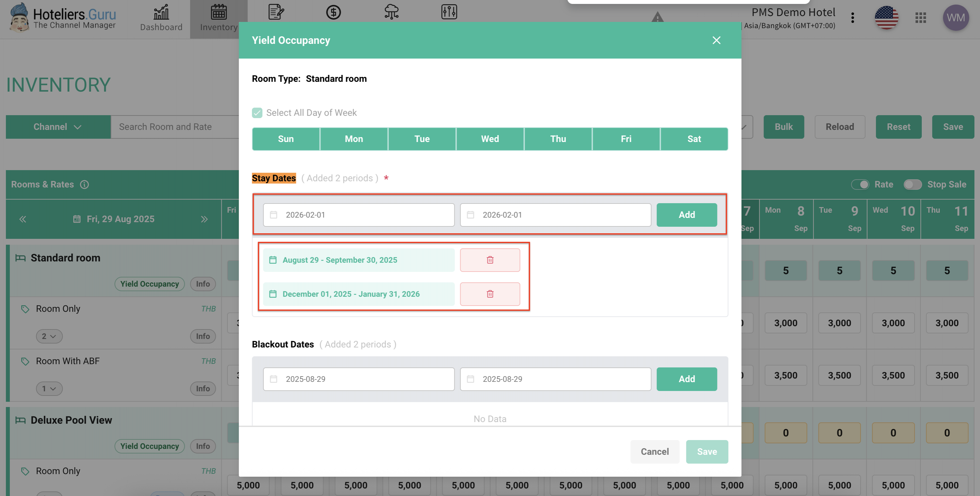The image size is (980, 496).
Task: Delete the August 29 - September 30 period
Action: click(x=490, y=260)
